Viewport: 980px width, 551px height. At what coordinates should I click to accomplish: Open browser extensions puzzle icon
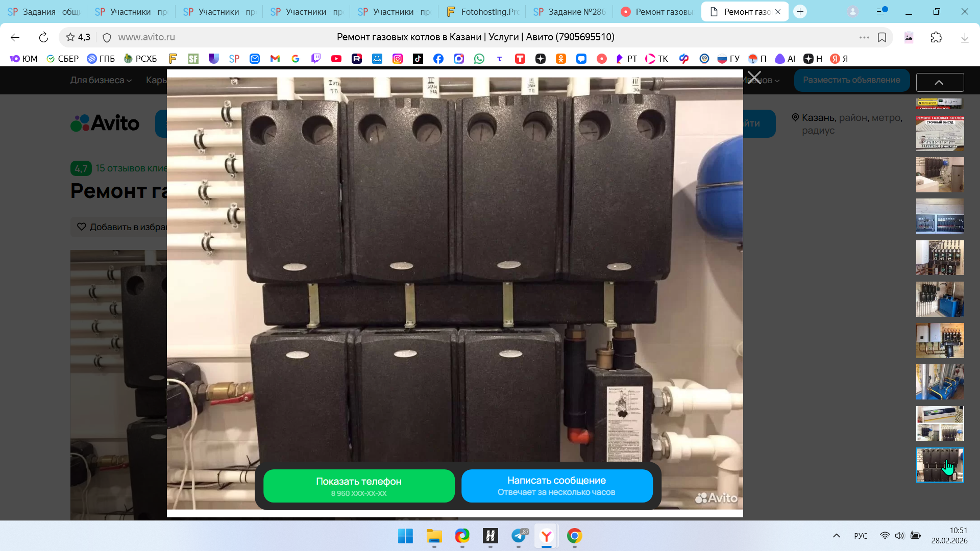click(x=936, y=37)
